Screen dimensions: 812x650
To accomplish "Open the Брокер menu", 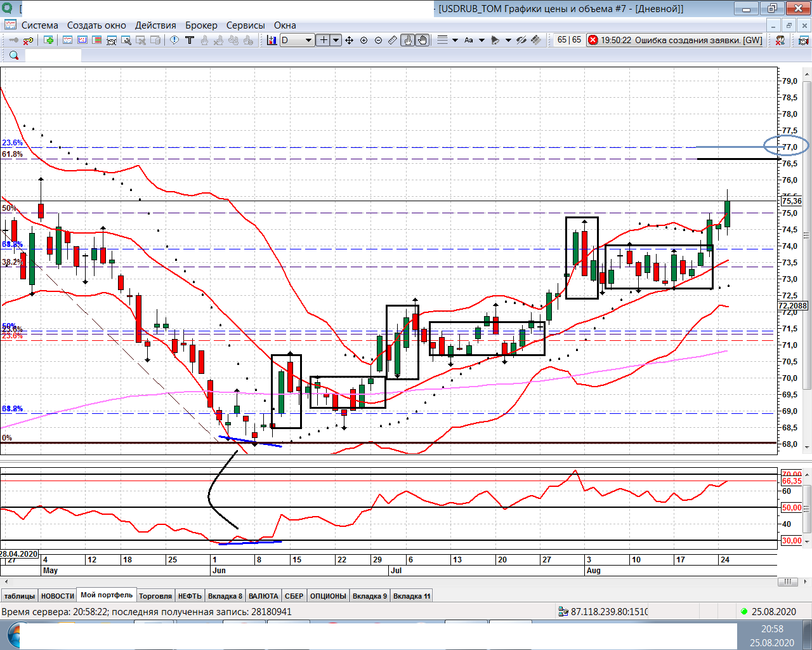I will 201,25.
